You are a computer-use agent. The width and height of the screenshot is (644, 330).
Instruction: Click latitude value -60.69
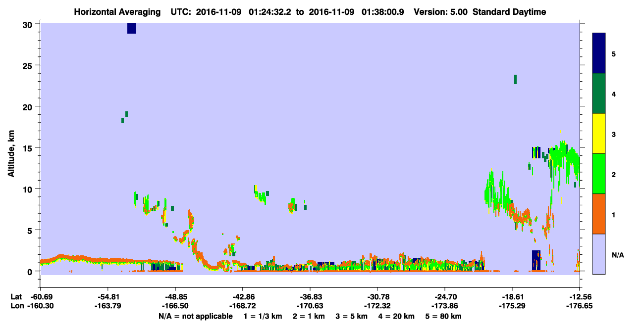(41, 297)
